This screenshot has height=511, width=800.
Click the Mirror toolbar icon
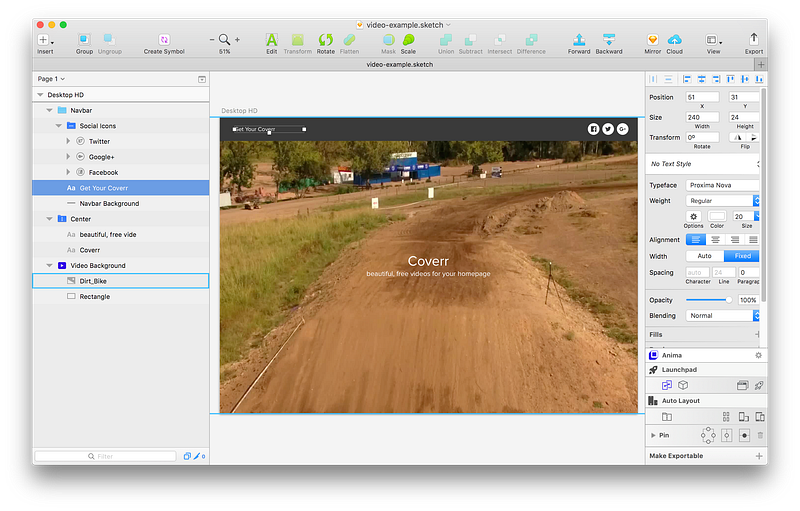(652, 40)
